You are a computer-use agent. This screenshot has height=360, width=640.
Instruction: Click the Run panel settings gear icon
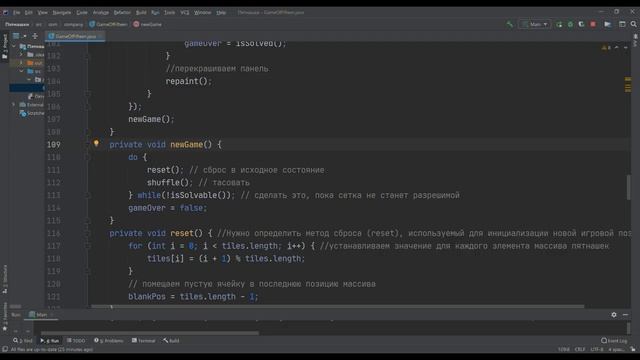point(614,315)
